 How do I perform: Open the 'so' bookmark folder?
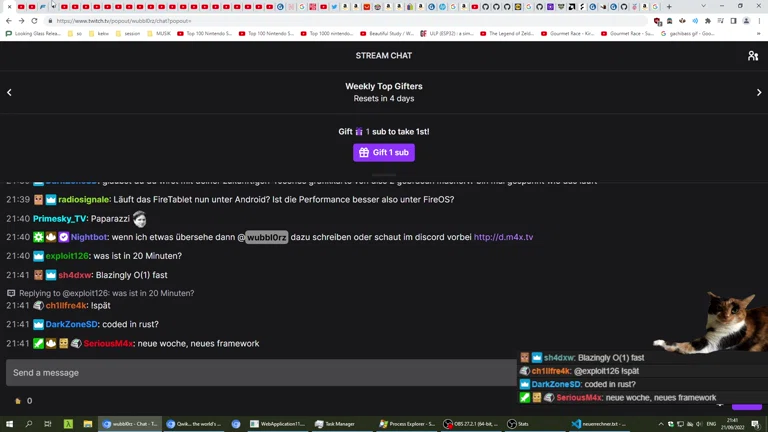pyautogui.click(x=75, y=34)
